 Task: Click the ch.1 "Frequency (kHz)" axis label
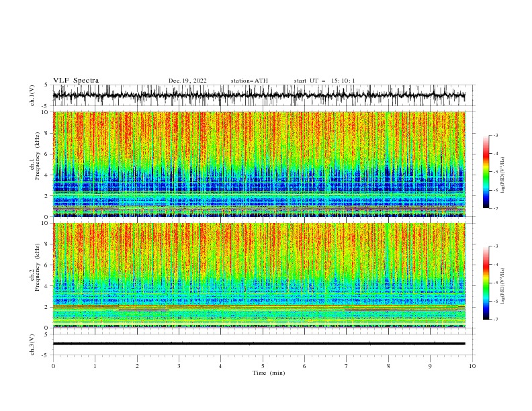pyautogui.click(x=37, y=156)
